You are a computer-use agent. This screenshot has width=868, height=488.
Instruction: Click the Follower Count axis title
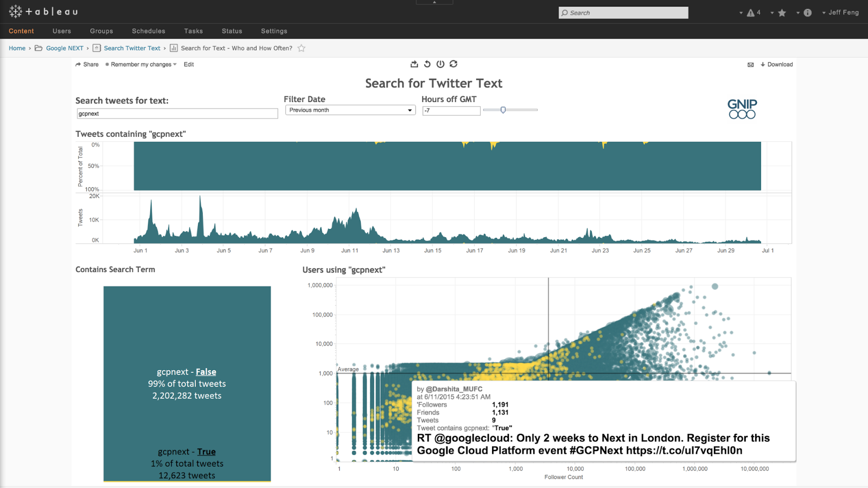pos(564,478)
